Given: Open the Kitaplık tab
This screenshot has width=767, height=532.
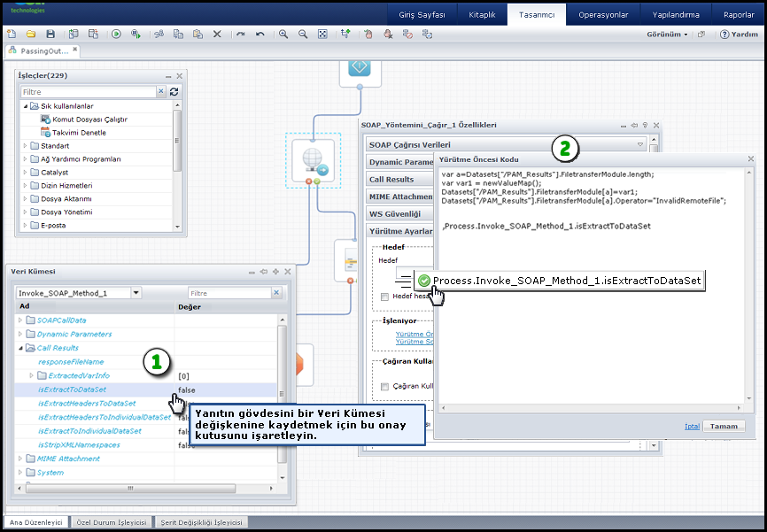Looking at the screenshot, I should (481, 15).
